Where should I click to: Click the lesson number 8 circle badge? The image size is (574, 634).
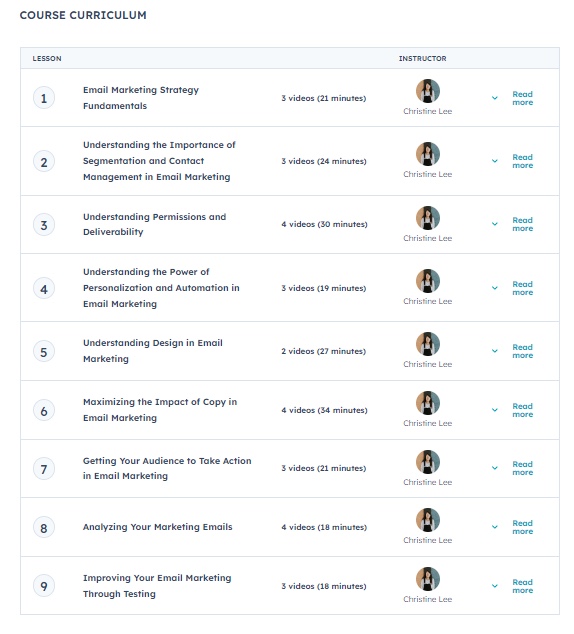44,528
